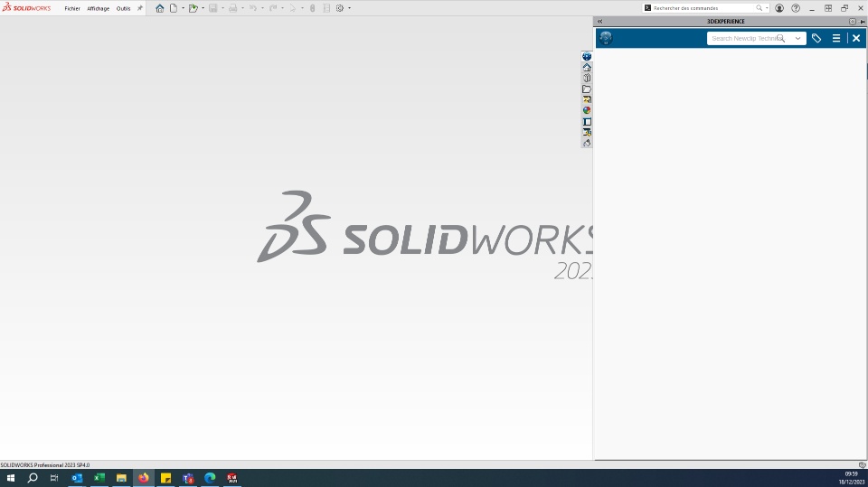
Task: Toggle the 3DEXPERIENCE pane auto-hide pin
Action: pos(863,21)
